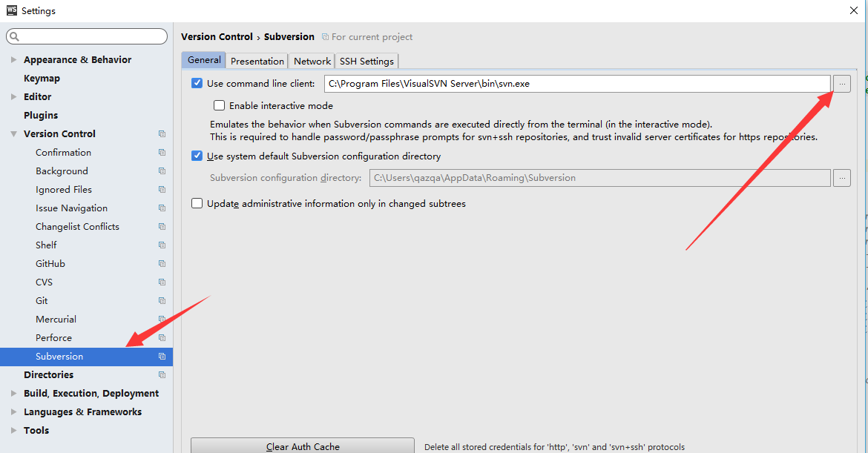Browse for svn.exe command line client path
The image size is (868, 453).
841,84
